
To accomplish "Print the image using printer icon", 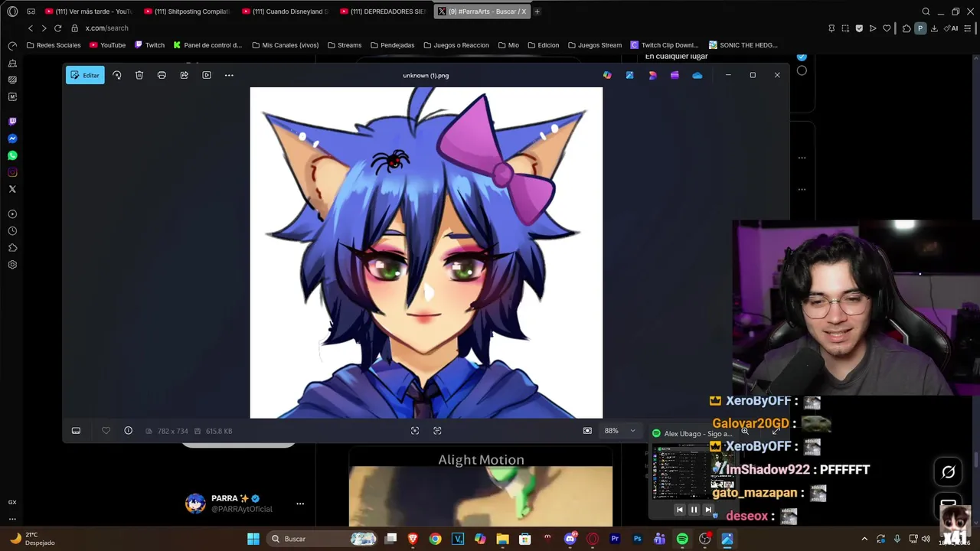I will click(162, 75).
